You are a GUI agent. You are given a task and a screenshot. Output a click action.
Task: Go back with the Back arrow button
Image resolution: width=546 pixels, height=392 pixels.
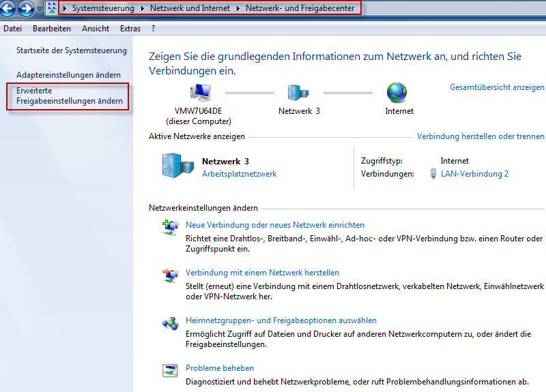point(7,7)
